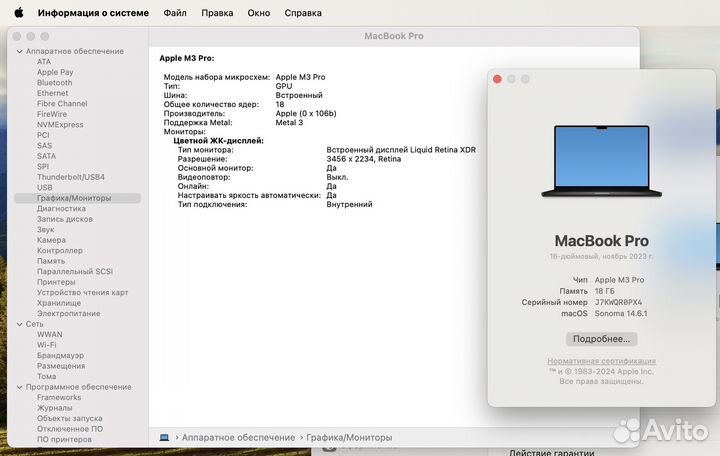Click the Sonoma 14.6.1 macOS version

pos(621,314)
